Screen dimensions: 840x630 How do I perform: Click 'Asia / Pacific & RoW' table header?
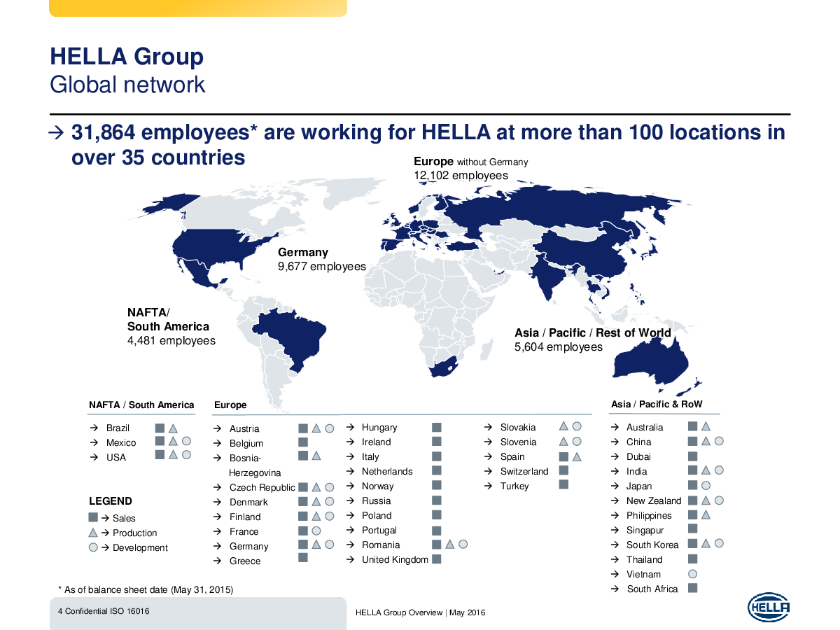coord(657,404)
